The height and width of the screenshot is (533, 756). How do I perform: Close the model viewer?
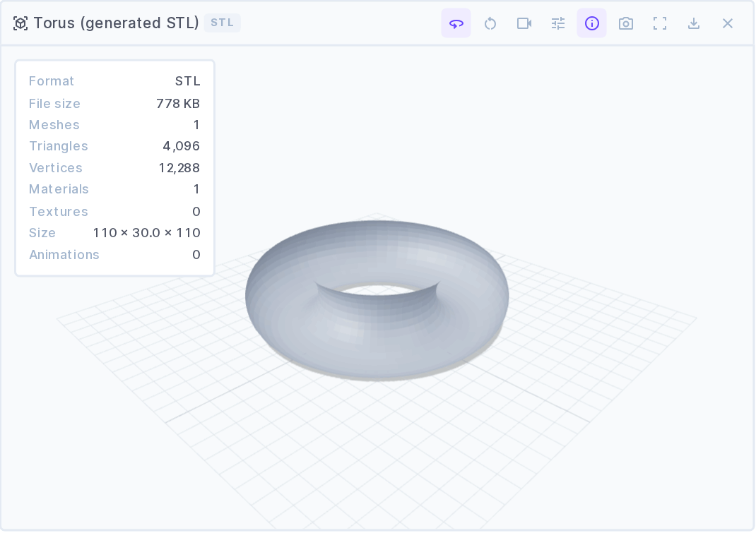[x=728, y=23]
